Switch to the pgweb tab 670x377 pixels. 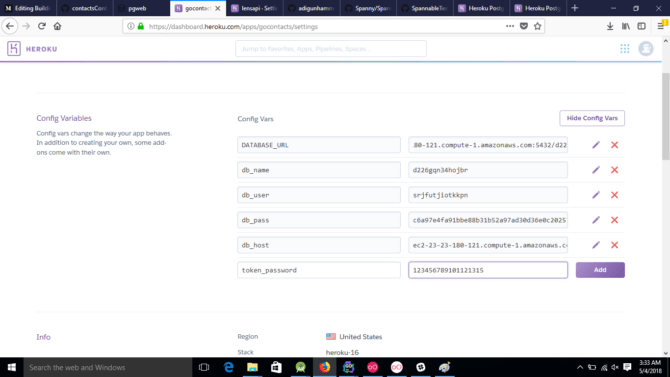[x=141, y=8]
